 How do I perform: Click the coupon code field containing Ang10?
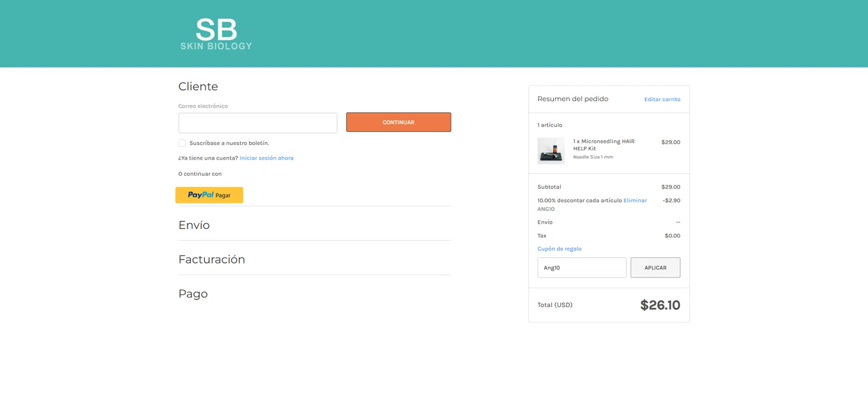582,268
